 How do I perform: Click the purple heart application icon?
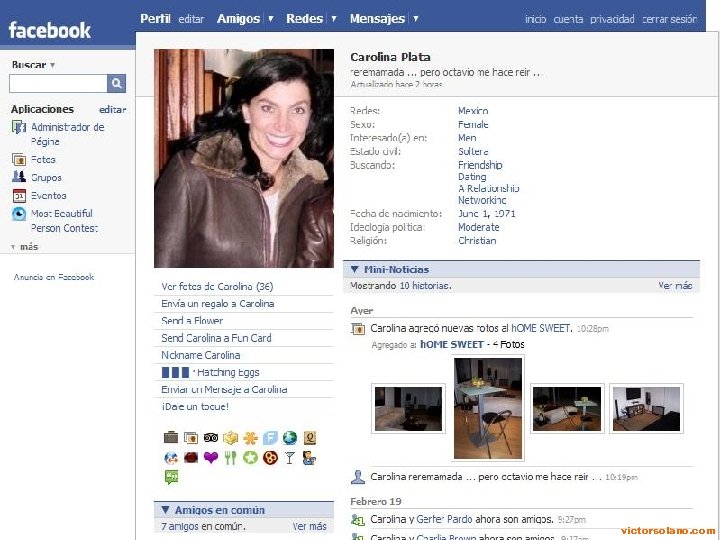coord(211,457)
